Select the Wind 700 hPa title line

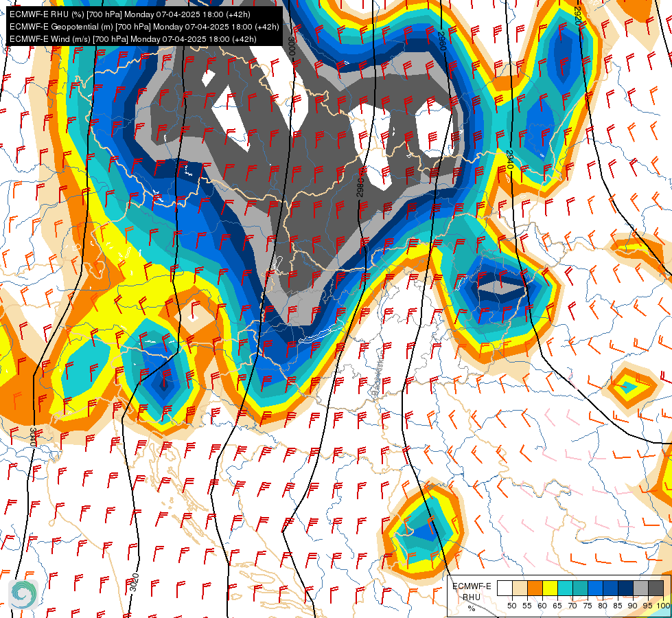pos(133,39)
